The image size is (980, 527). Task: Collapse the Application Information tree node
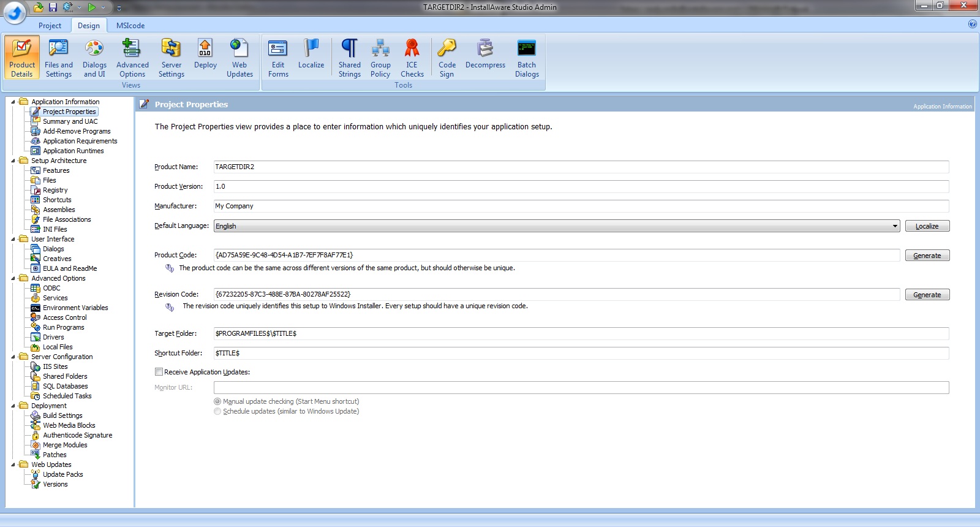[x=13, y=102]
